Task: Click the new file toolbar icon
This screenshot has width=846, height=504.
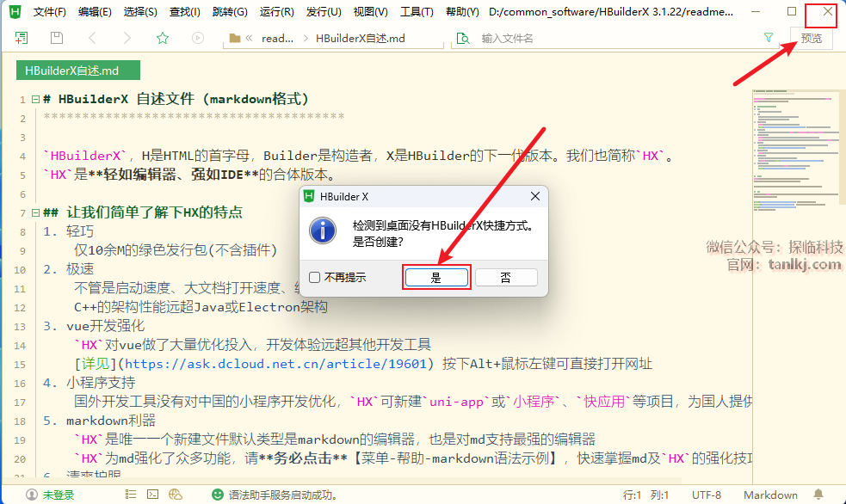Action: (22, 38)
